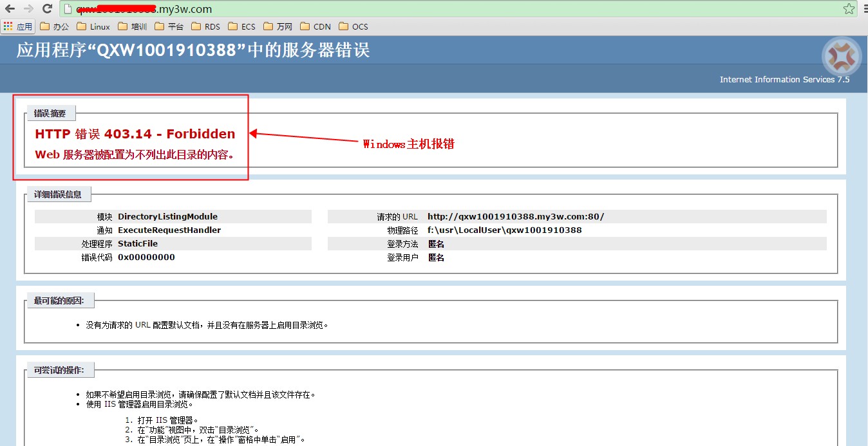Open the CDN bookmark folder
The image size is (868, 446).
tap(316, 26)
